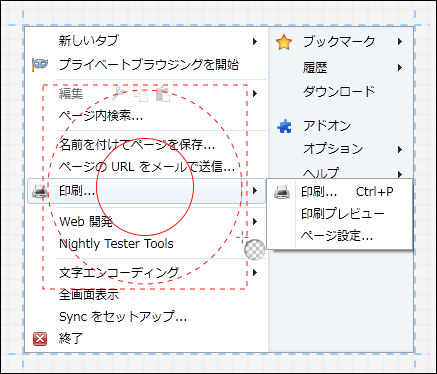This screenshot has width=437, height=374.
Task: Expand the 文字エンコーディング submenu arrow
Action: (x=255, y=273)
